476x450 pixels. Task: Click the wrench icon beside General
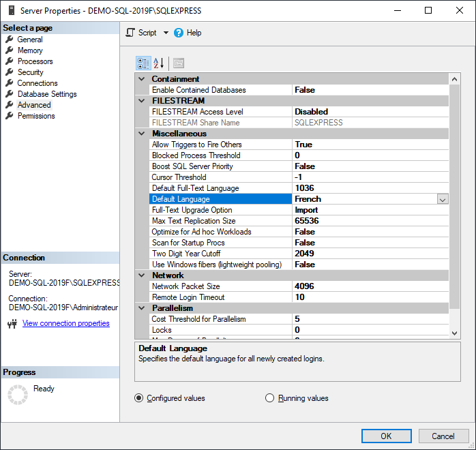(10, 39)
